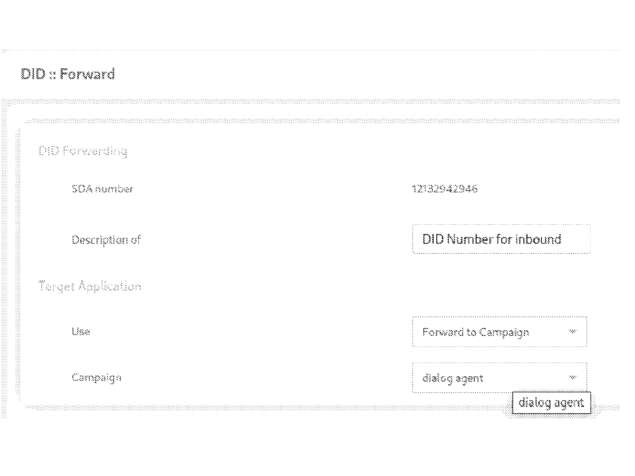Click the word Forward in the page title
The width and height of the screenshot is (635, 476).
(x=87, y=74)
